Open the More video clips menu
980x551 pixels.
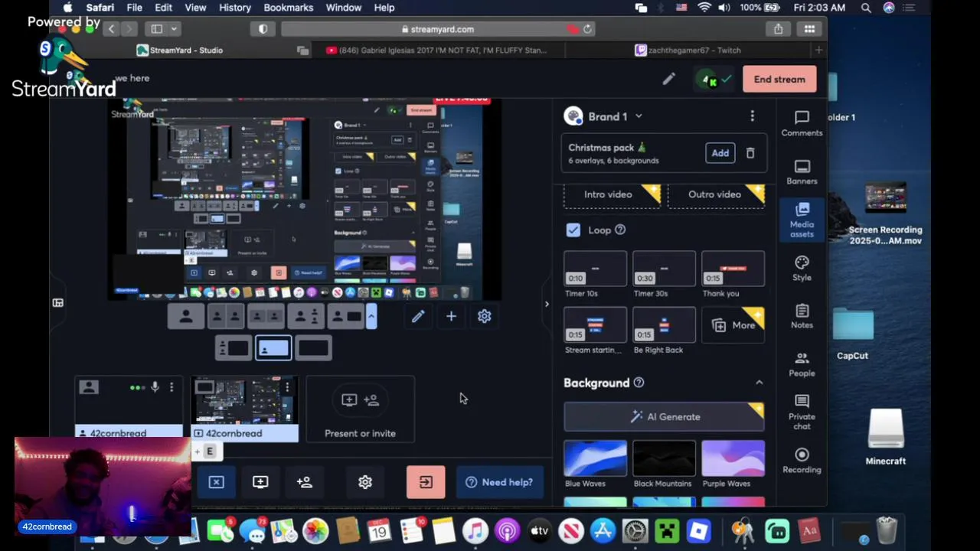(x=733, y=325)
